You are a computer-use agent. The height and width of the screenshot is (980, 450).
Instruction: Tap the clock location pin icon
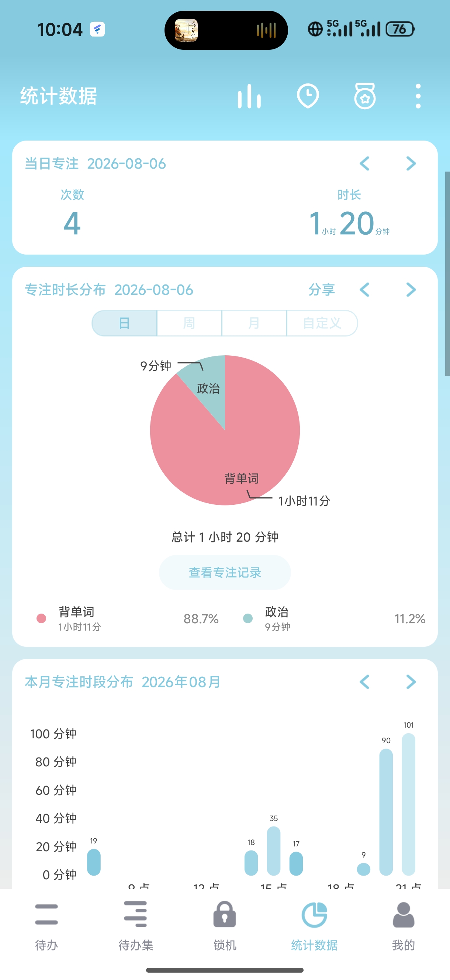point(307,96)
